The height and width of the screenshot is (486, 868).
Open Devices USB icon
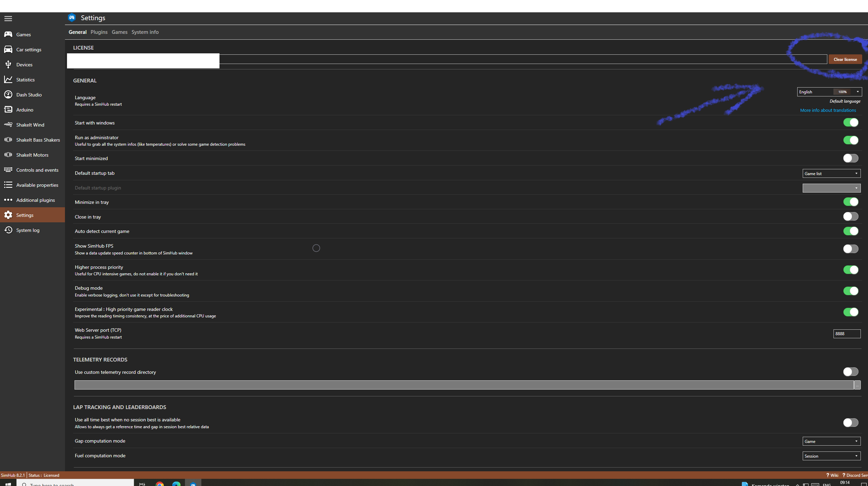click(8, 65)
